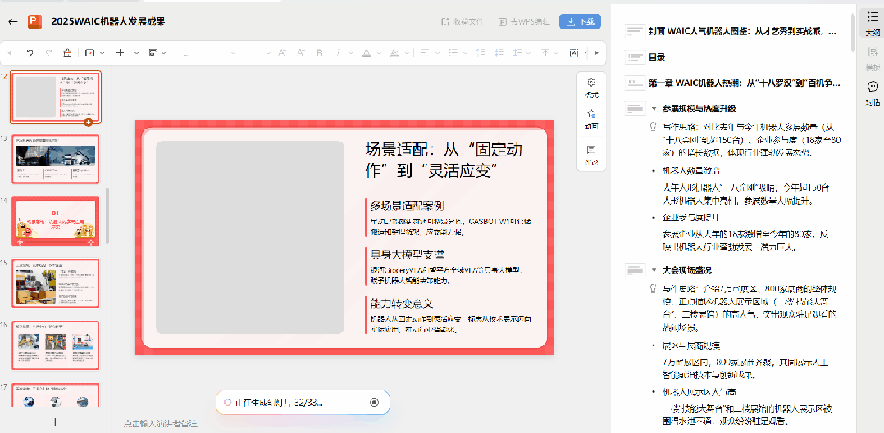Switch to the 大纲 outline tab
This screenshot has width=884, height=433.
[872, 25]
